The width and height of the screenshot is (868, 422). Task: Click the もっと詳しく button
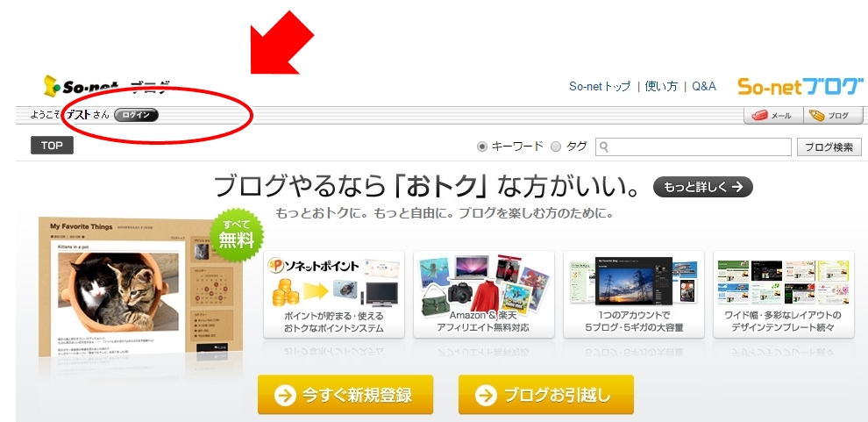tap(703, 187)
